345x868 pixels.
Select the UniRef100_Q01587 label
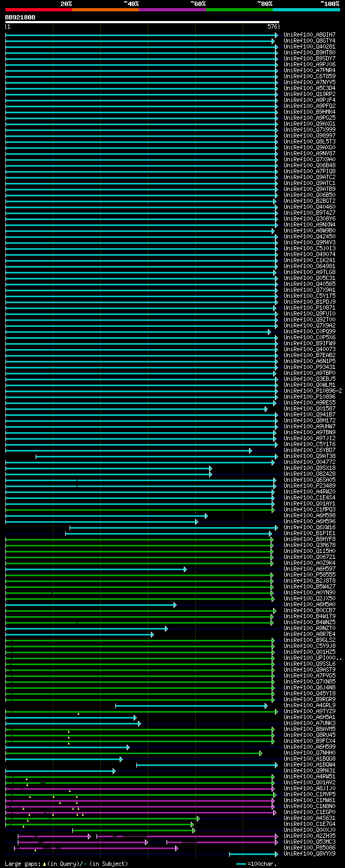coord(309,408)
